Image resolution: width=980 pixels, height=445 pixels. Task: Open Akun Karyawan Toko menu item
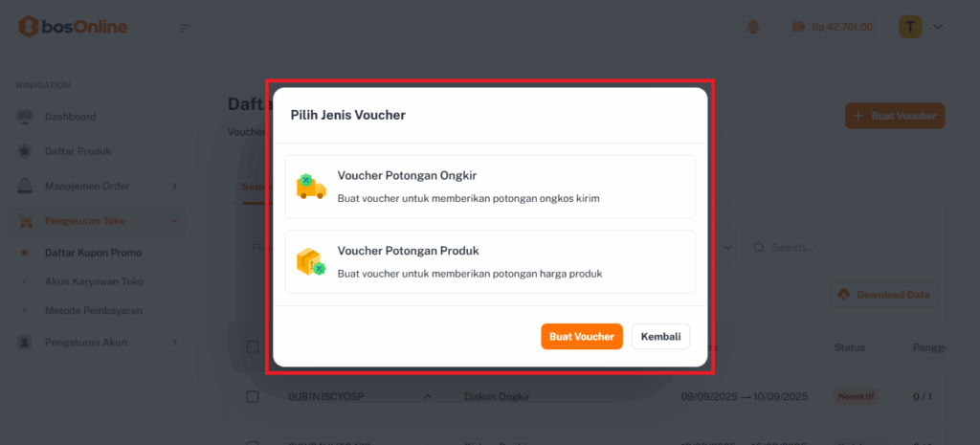click(x=94, y=282)
